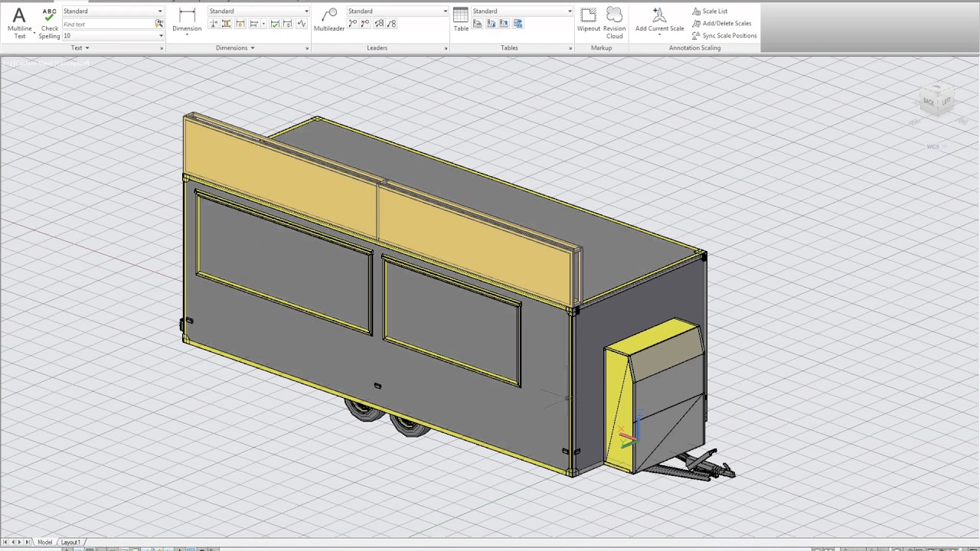Start the Dimension tool
The image size is (980, 551).
tap(187, 20)
